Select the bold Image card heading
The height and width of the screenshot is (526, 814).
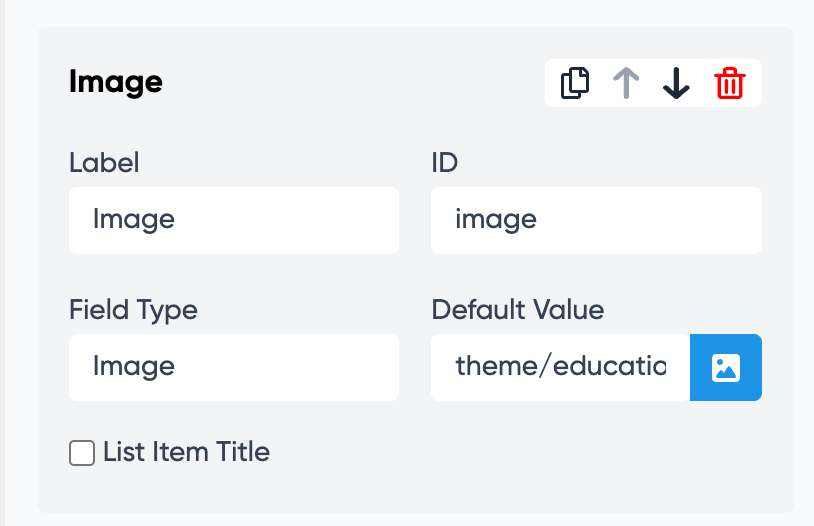tap(116, 82)
